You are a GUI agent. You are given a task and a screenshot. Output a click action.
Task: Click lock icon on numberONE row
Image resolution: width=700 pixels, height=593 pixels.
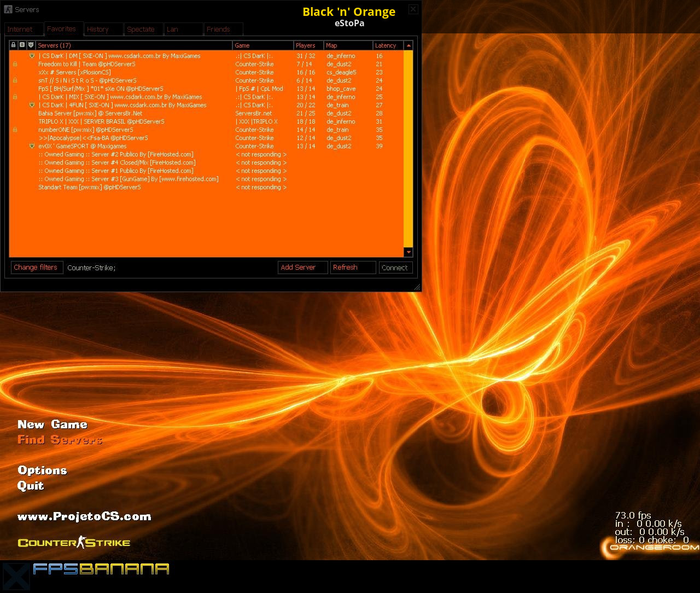click(15, 130)
